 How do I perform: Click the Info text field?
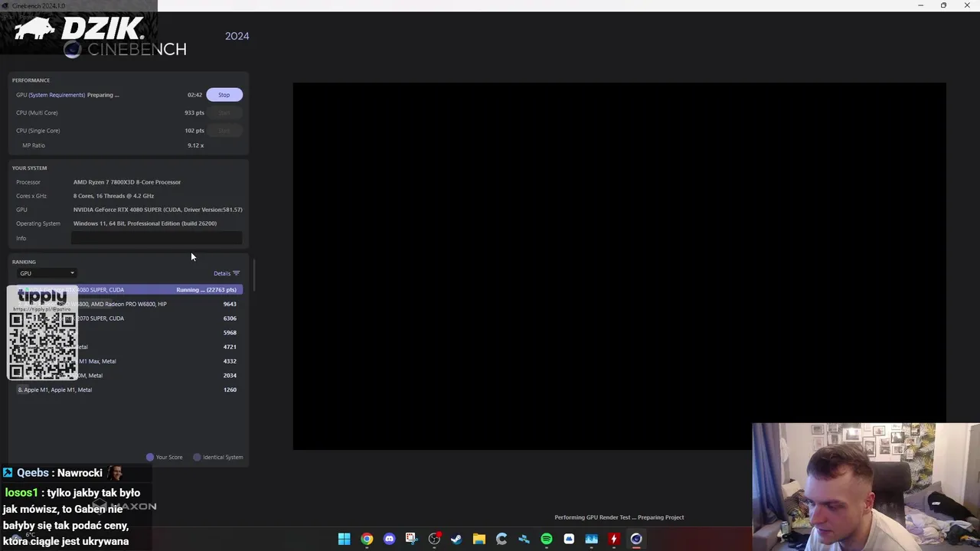157,238
